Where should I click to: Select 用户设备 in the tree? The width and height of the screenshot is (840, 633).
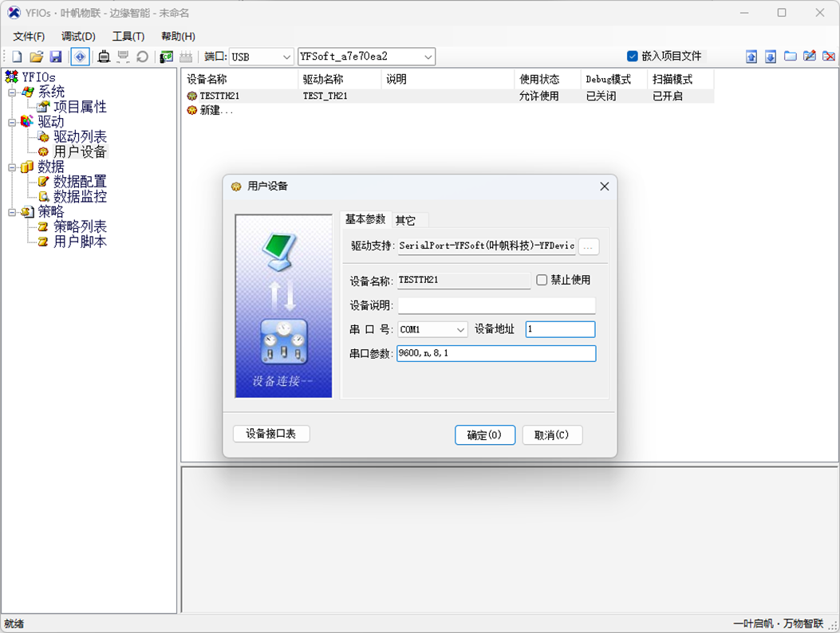coord(80,152)
